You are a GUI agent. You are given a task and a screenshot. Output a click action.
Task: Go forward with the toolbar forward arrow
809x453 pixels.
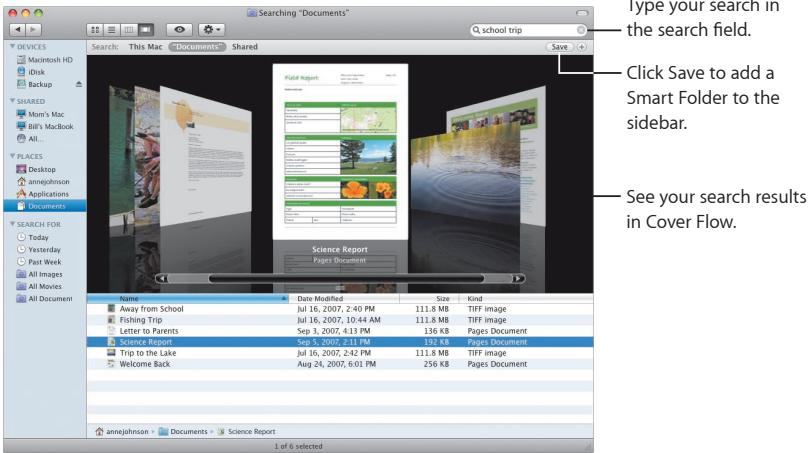coord(34,30)
